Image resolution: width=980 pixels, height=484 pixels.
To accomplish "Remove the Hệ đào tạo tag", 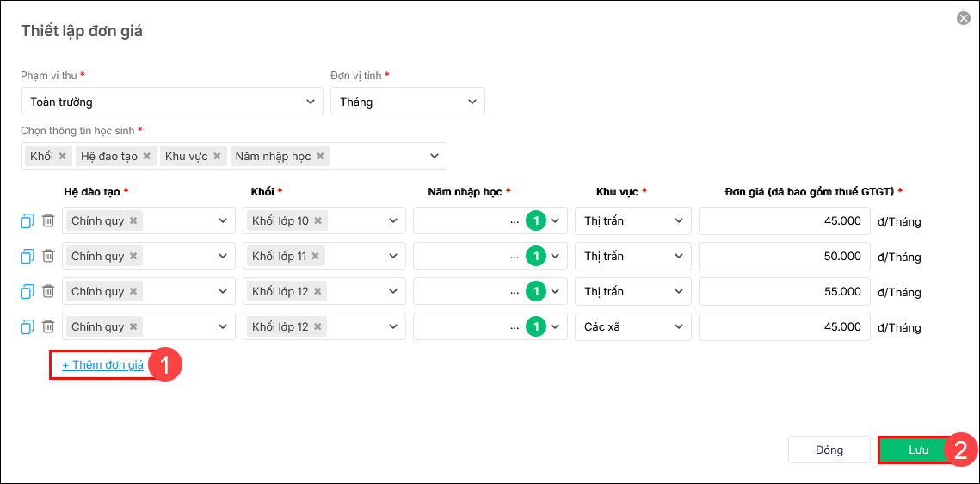I will coord(147,157).
